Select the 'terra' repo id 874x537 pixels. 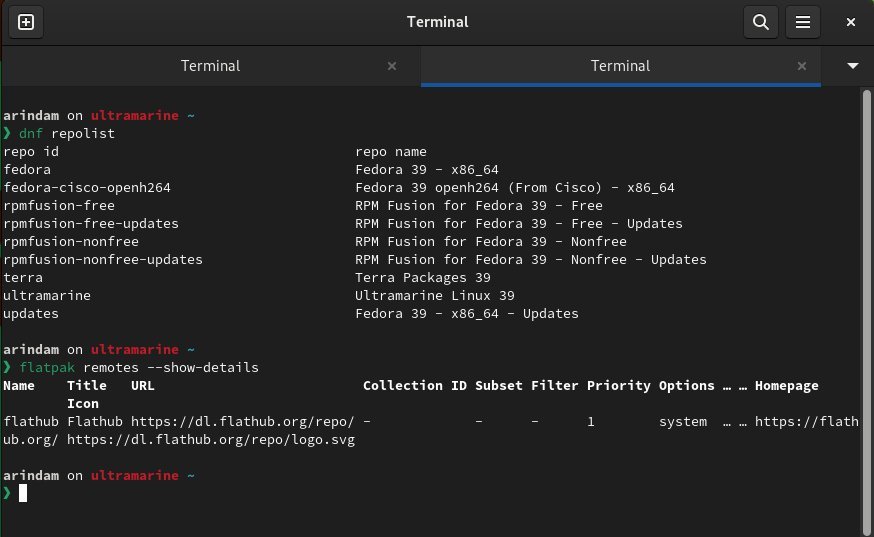[x=23, y=277]
